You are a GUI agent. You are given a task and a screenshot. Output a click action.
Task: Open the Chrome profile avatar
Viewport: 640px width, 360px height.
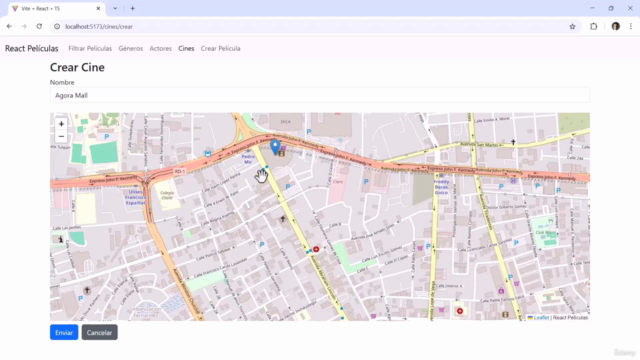click(x=616, y=27)
